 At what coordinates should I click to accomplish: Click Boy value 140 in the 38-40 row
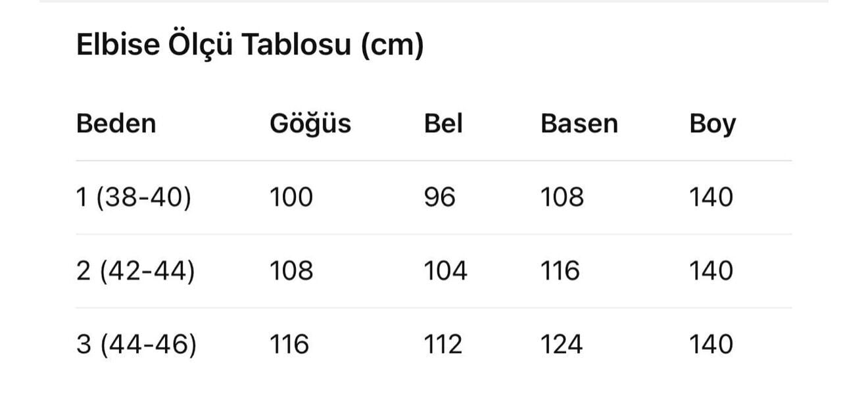click(711, 197)
